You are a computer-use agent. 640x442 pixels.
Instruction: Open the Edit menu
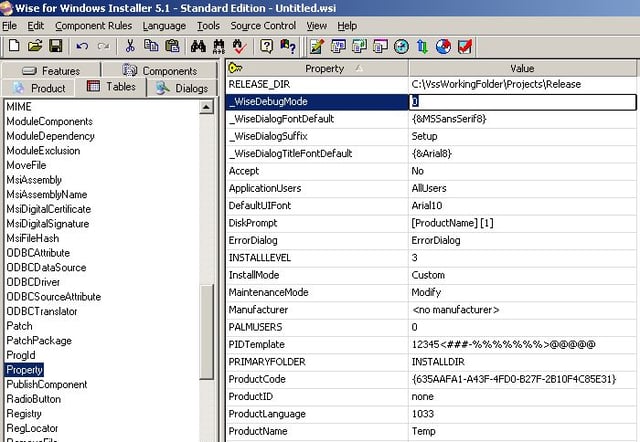point(36,26)
